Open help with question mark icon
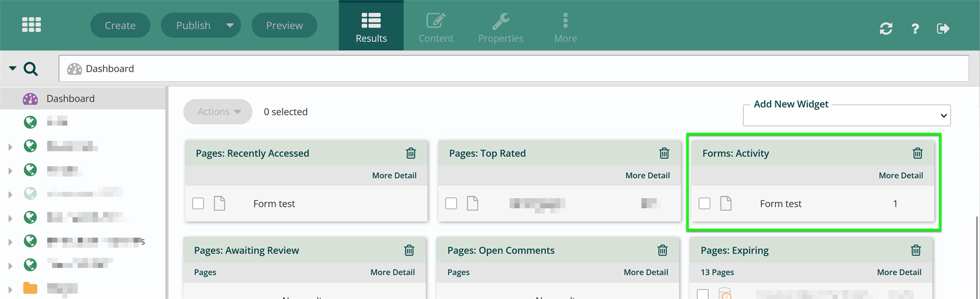 pos(915,29)
